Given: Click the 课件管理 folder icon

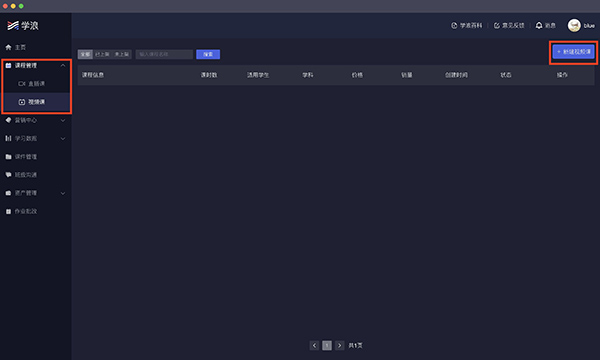Looking at the screenshot, I should (8, 156).
